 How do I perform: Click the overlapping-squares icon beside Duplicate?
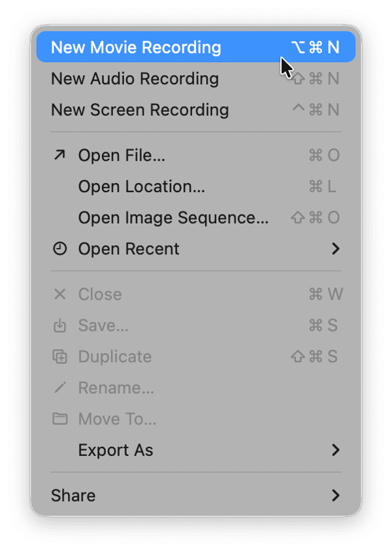click(x=59, y=356)
